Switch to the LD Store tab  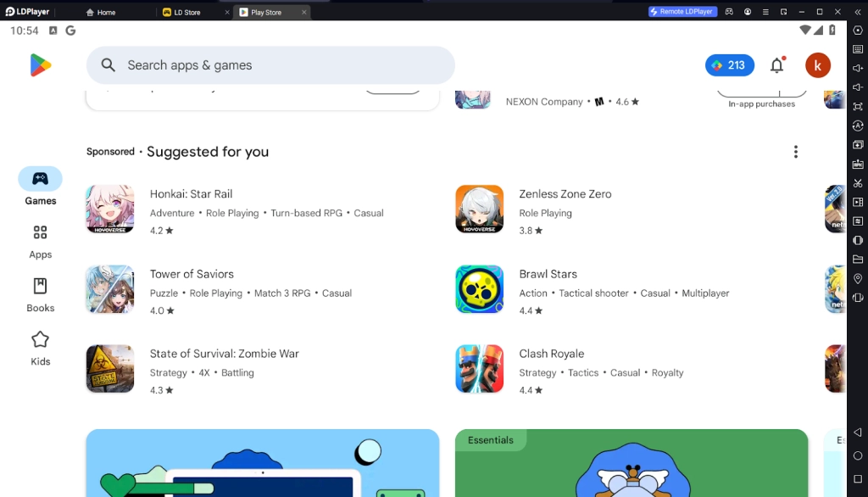tap(186, 13)
